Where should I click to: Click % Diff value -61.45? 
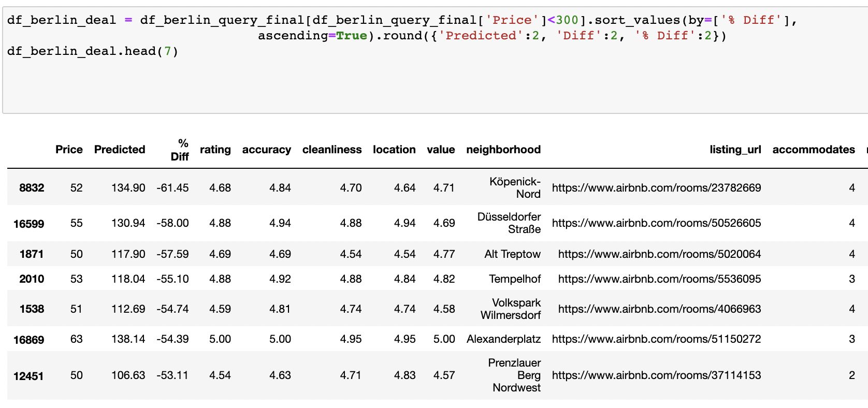pos(172,188)
